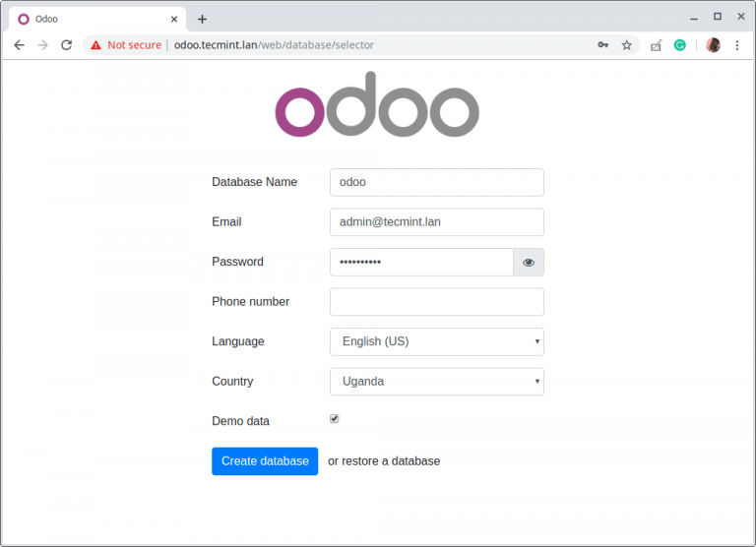Open a new tab with plus button
Viewport: 756px width, 547px height.
coord(202,19)
